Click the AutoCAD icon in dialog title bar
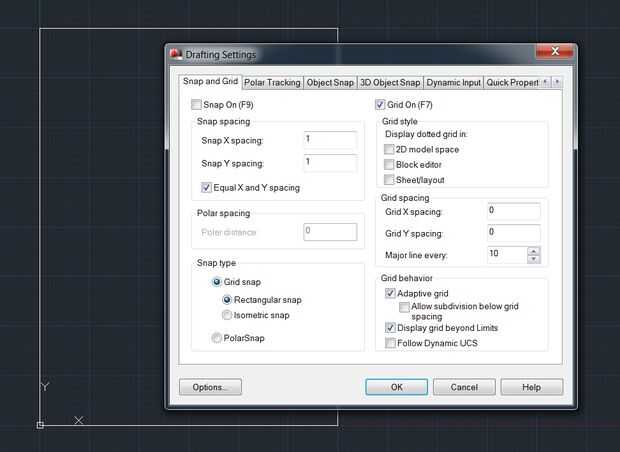The height and width of the screenshot is (452, 620). 176,54
